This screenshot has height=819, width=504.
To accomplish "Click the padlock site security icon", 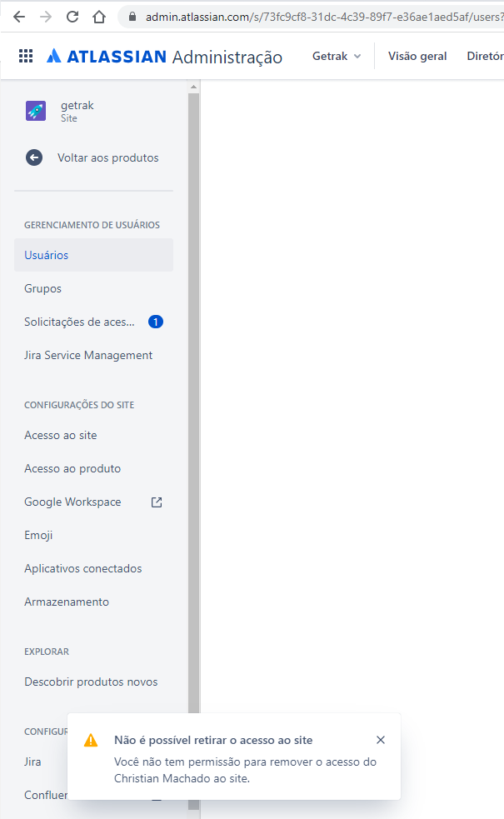I will click(x=132, y=17).
